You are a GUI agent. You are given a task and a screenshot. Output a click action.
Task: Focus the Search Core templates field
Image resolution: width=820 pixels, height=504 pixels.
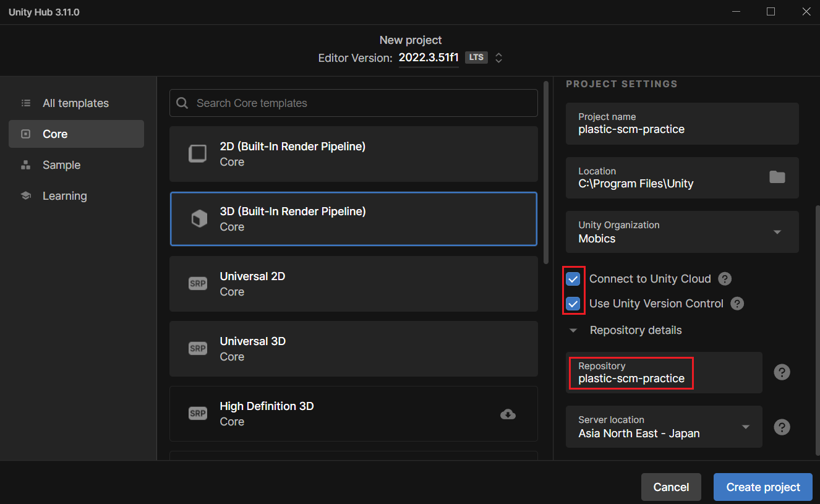(x=354, y=103)
